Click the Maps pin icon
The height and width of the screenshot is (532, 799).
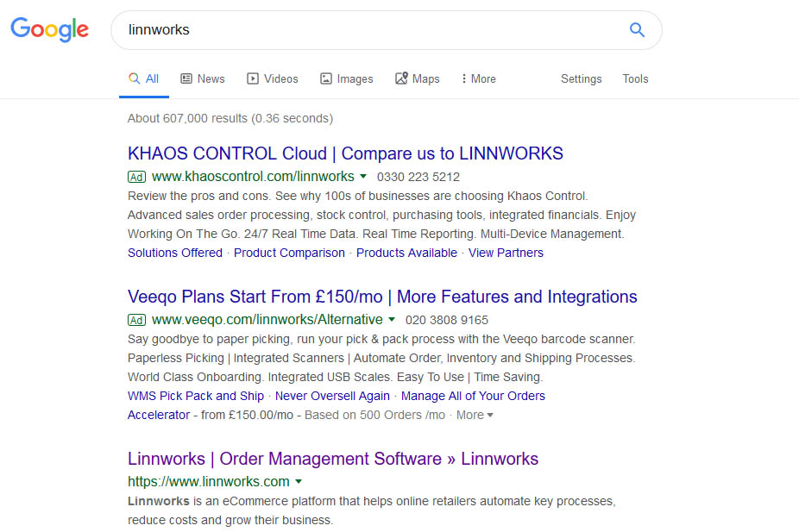401,78
